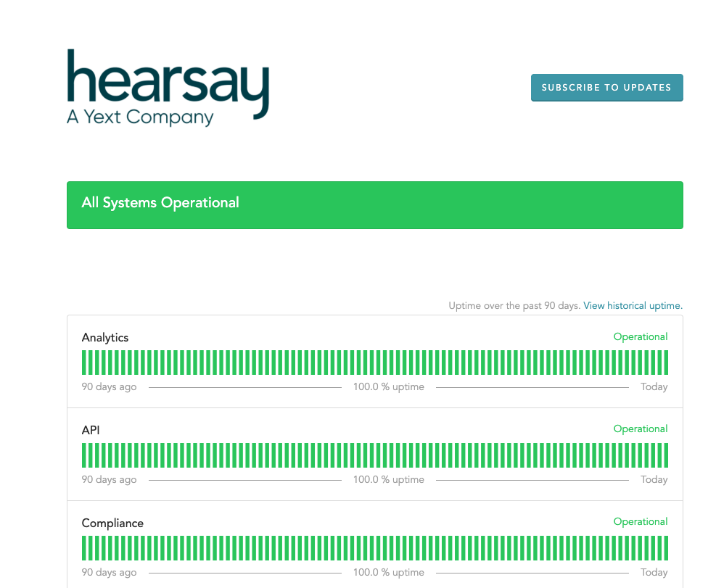Click the Hearsay logo
Viewport: 716px width, 588px height.
coord(168,88)
